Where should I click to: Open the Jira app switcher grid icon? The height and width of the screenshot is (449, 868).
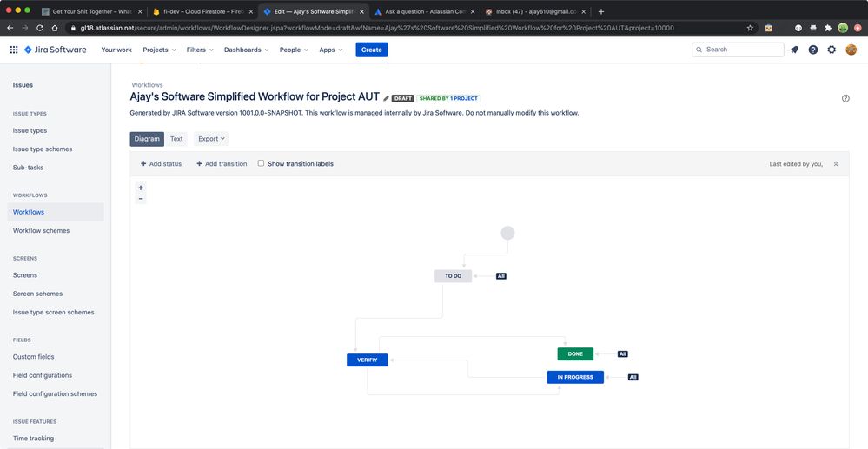[x=14, y=50]
